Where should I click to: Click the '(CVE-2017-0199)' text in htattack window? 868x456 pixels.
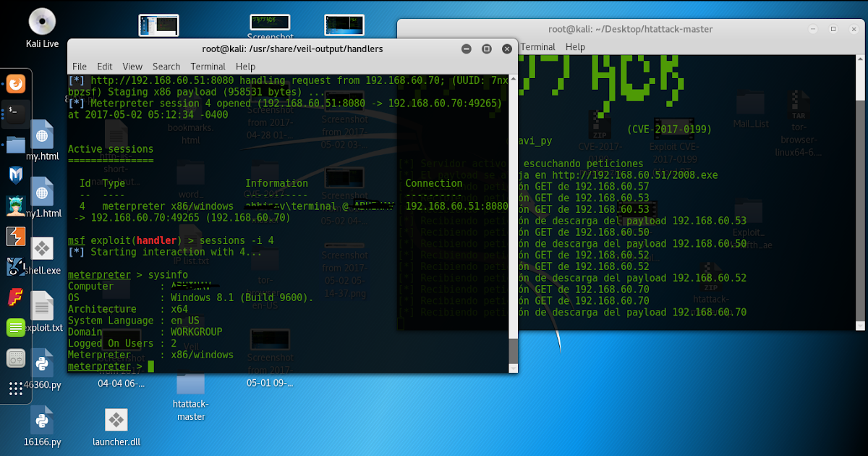point(669,130)
